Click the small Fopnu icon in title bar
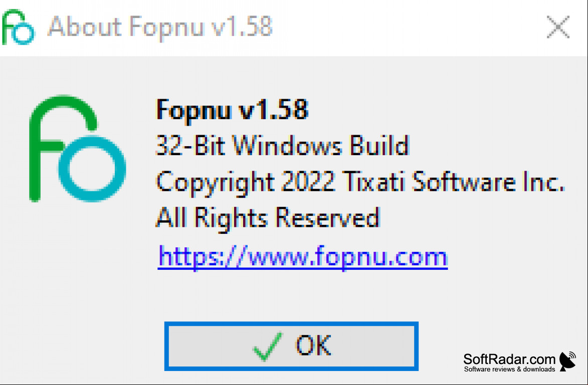Viewport: 588px width, 385px height. click(18, 27)
